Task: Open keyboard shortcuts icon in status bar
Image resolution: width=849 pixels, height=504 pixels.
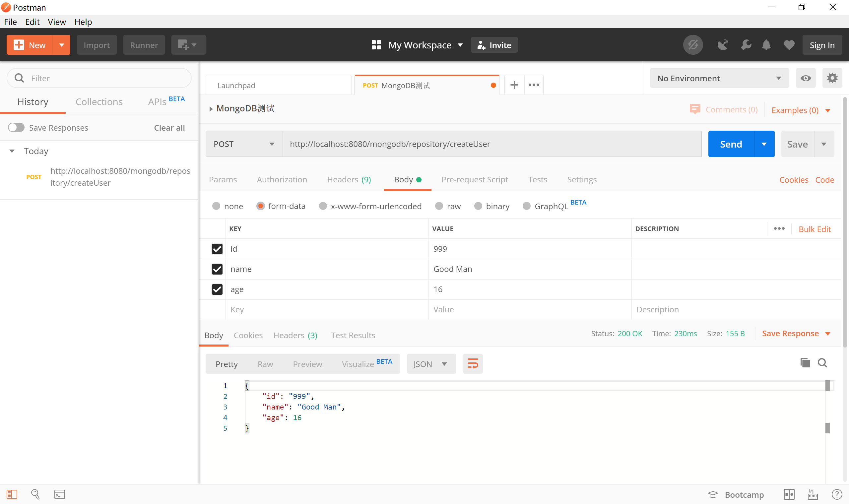Action: point(813,494)
